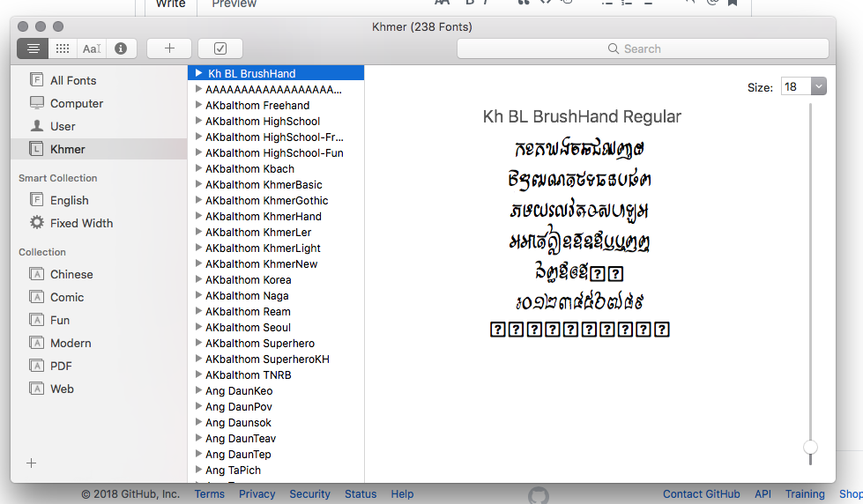Show font information view
The image size is (863, 504).
[121, 48]
